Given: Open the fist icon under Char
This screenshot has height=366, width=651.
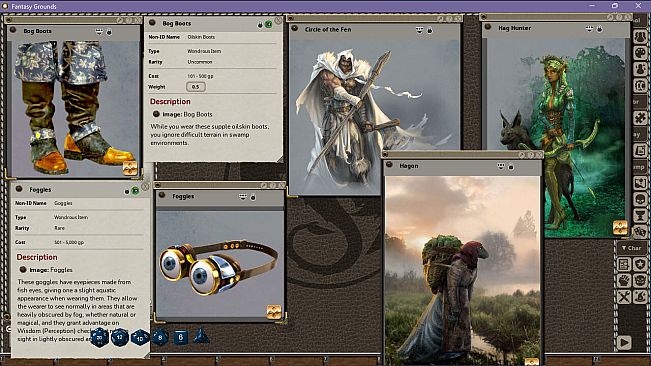Looking at the screenshot, I should point(624,281).
